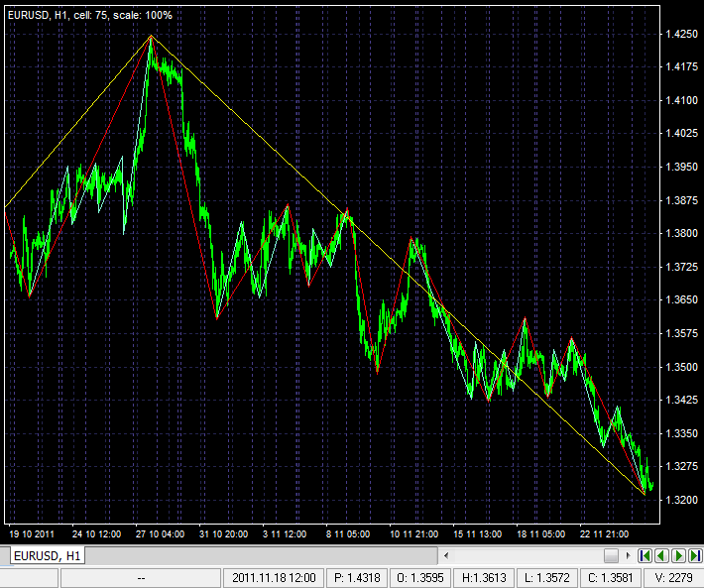Viewport: 704px width, 588px height.
Task: Click the 3 11 12:00 time axis label
Action: 285,534
